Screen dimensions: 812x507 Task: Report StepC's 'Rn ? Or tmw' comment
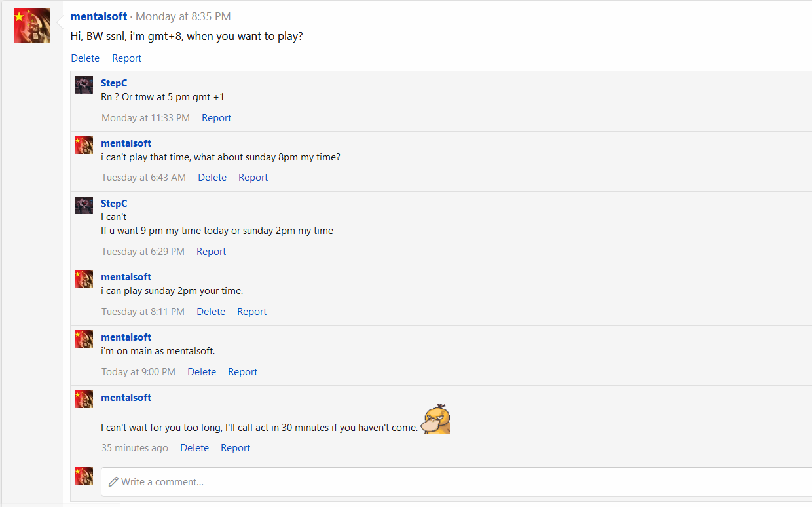click(x=216, y=118)
